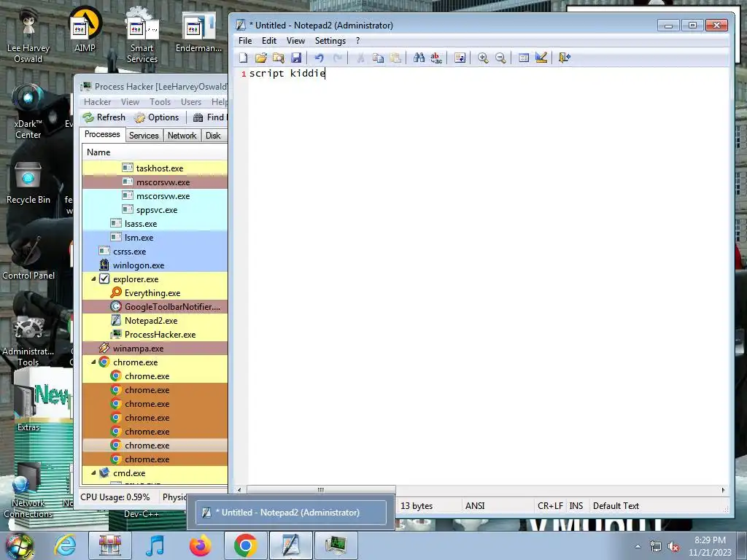Screen dimensions: 747x560
Task: Click Refresh in Process Hacker
Action: tap(104, 117)
